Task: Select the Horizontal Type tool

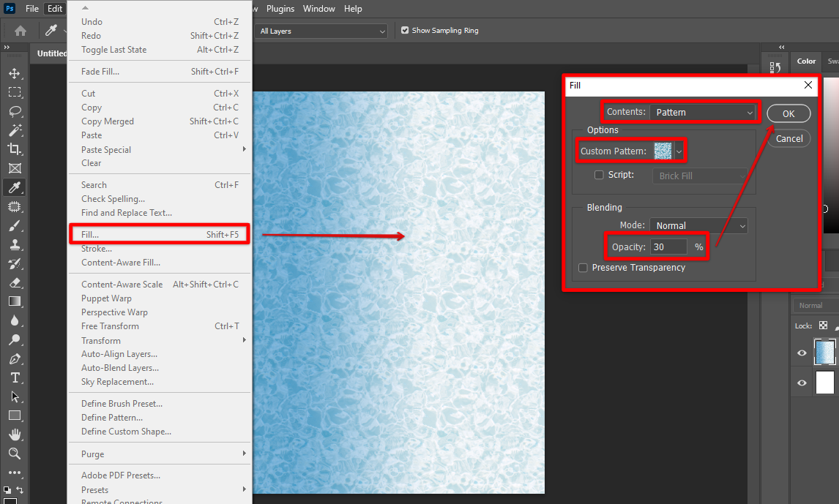Action: (x=15, y=377)
